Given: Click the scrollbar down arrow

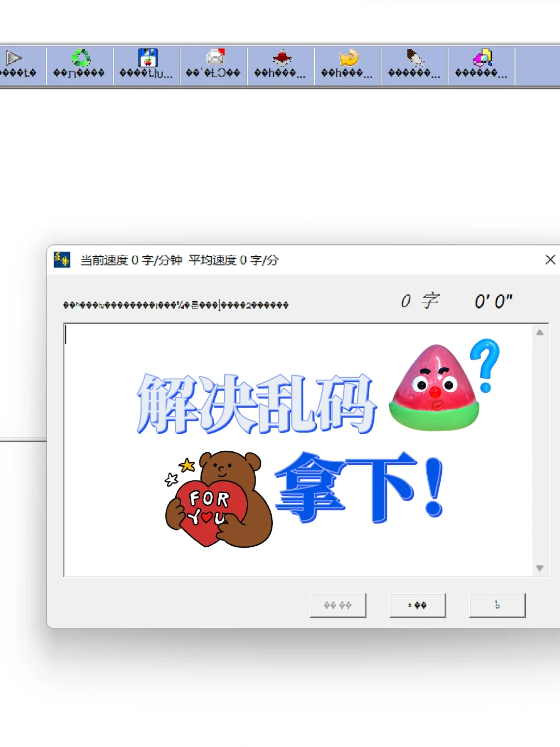Looking at the screenshot, I should pos(540,568).
